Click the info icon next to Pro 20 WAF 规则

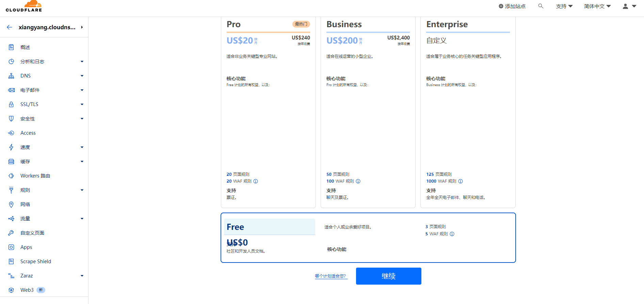(256, 181)
